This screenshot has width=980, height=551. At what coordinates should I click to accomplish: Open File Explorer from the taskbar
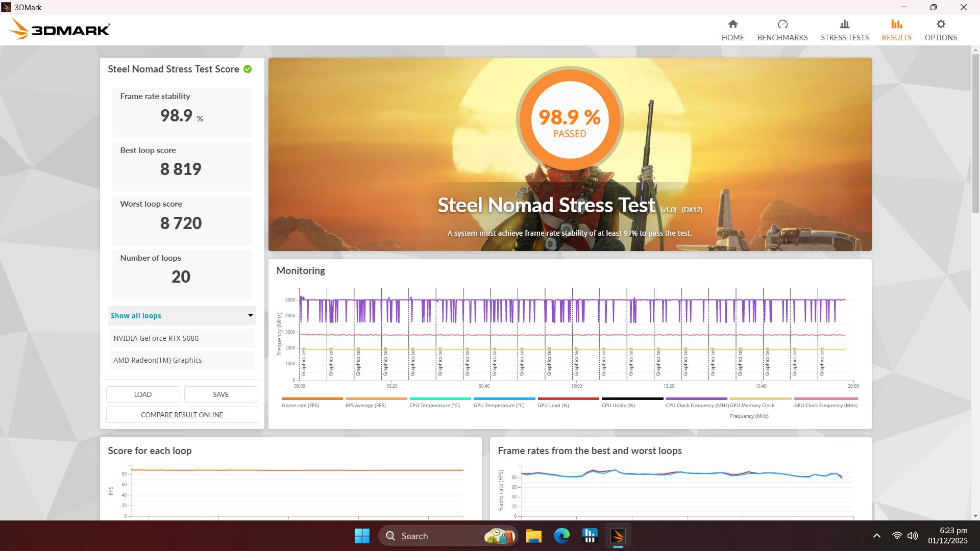click(x=533, y=536)
